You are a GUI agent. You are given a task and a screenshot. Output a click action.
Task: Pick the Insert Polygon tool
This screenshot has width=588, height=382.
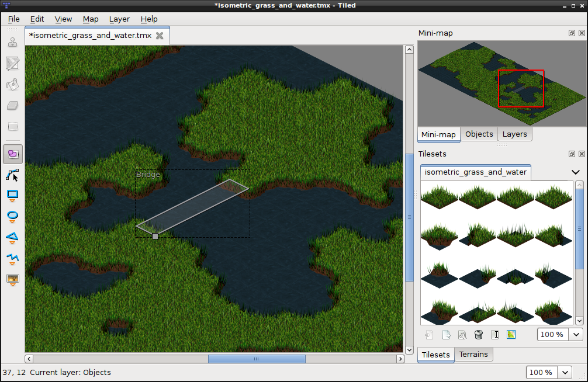click(x=12, y=237)
